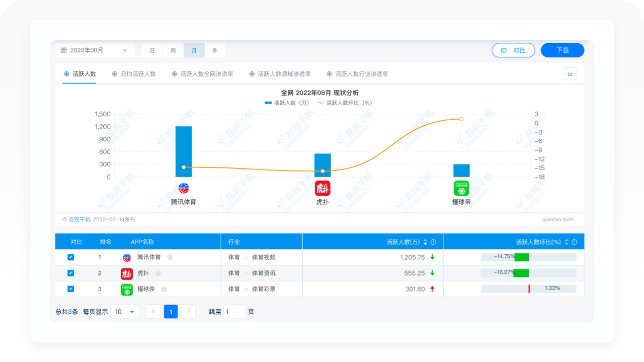Switch granularity to 季

click(x=215, y=50)
